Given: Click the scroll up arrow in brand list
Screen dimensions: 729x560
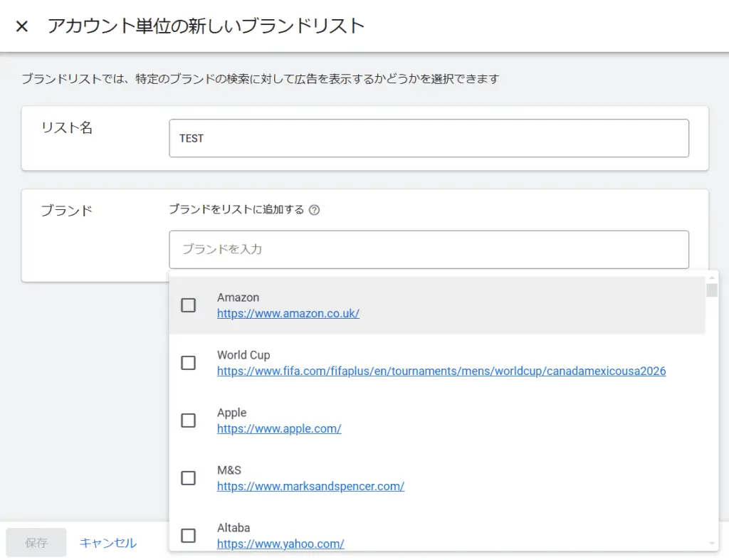Looking at the screenshot, I should pos(712,278).
